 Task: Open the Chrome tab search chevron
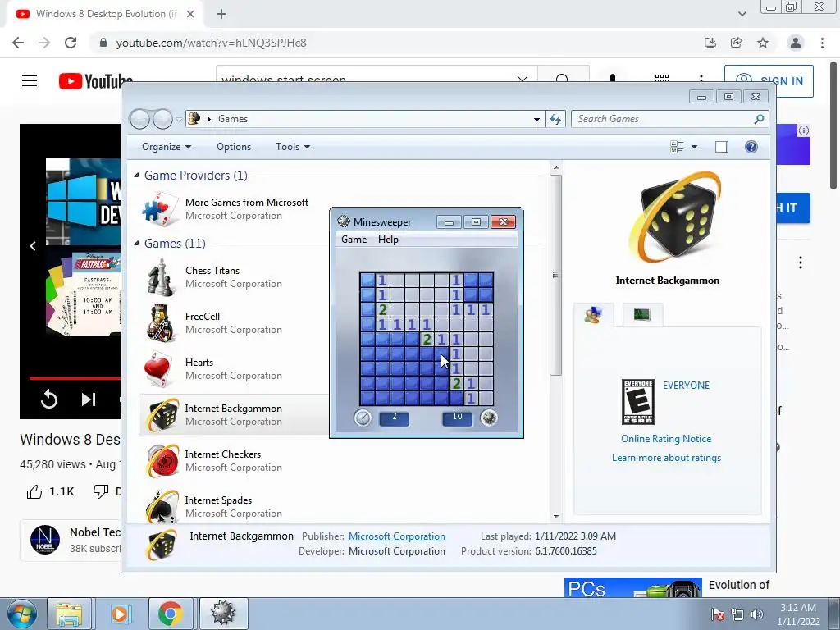pos(742,14)
